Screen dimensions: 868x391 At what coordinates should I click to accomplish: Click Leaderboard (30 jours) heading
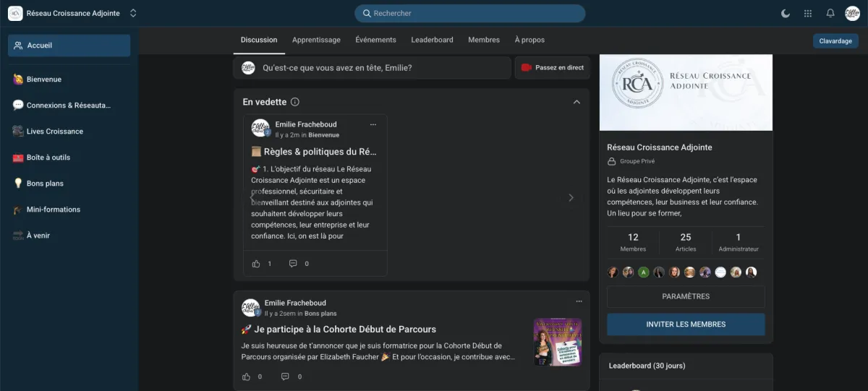[x=647, y=366]
